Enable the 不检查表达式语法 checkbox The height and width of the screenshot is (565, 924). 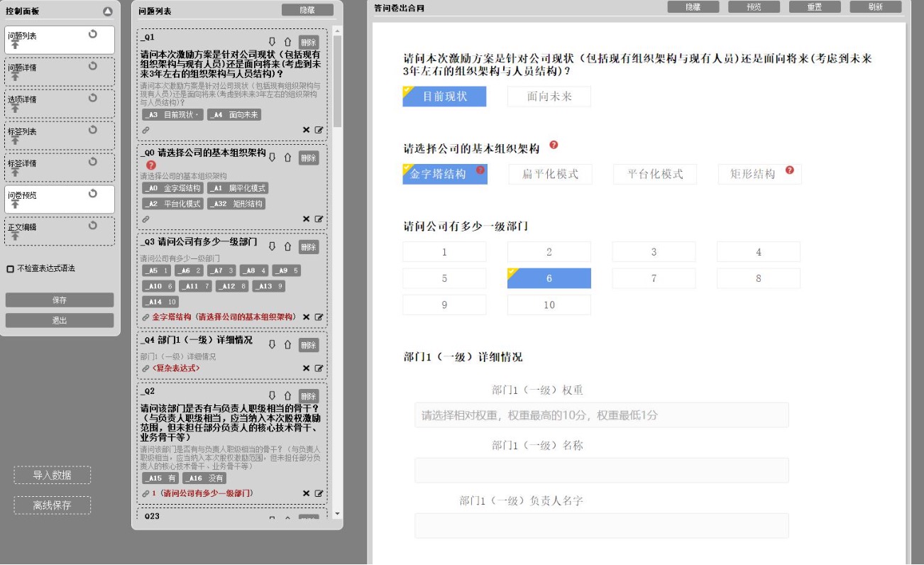(10, 269)
